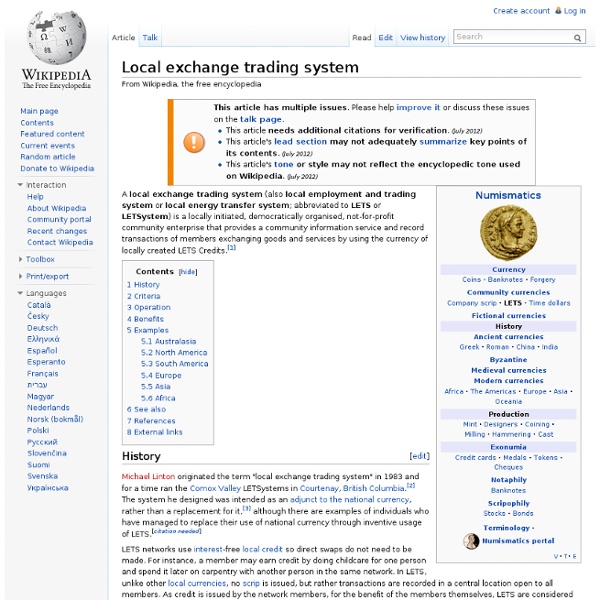The width and height of the screenshot is (600, 600).
Task: Open Recent changes in sidebar
Action: point(57,231)
